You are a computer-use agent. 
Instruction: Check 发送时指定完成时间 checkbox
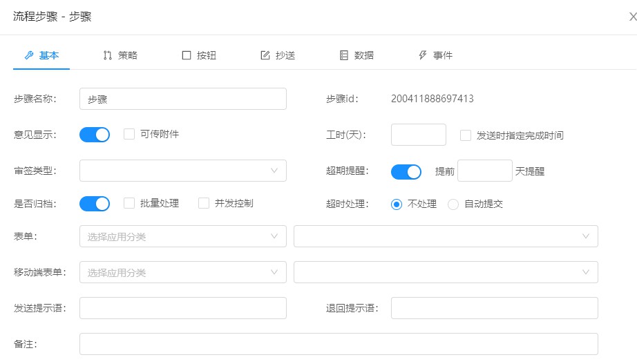466,135
